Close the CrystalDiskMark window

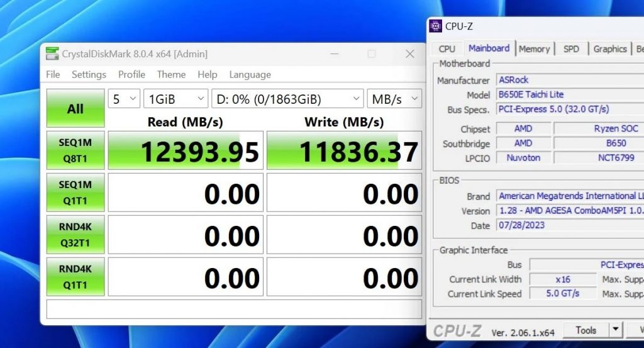[410, 54]
